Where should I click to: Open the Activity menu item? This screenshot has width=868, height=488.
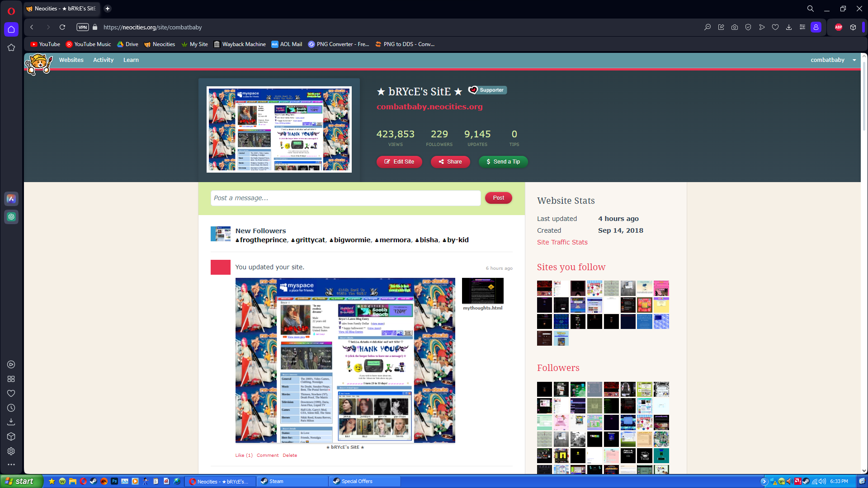pyautogui.click(x=103, y=60)
